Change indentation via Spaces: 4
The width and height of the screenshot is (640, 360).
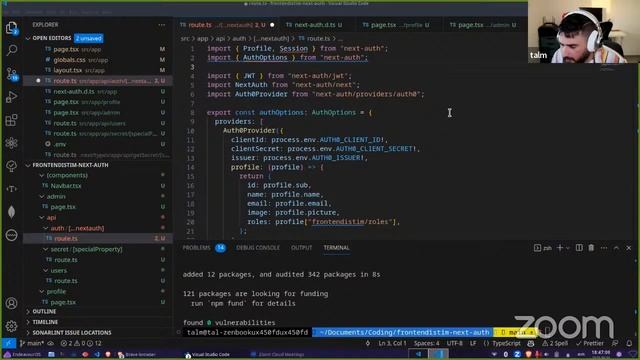point(427,343)
